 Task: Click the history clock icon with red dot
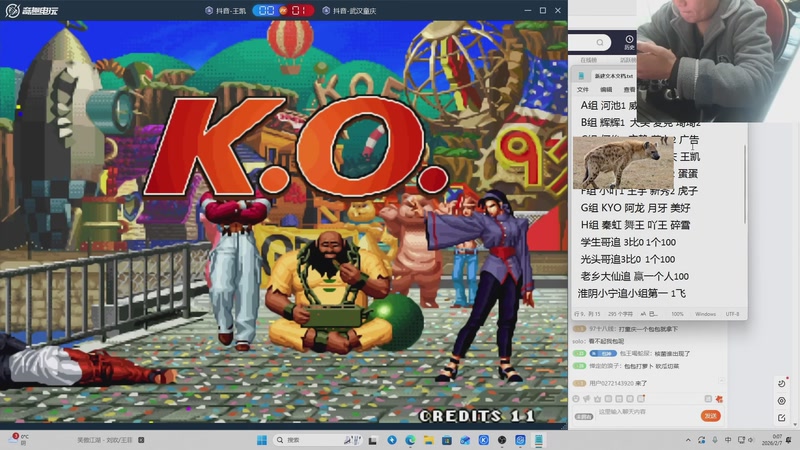(x=782, y=384)
